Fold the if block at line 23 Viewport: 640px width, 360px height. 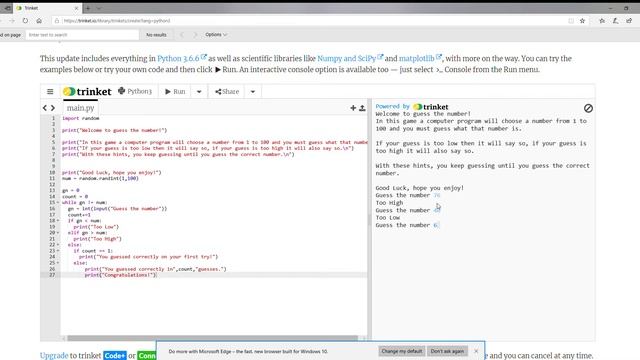click(58, 251)
